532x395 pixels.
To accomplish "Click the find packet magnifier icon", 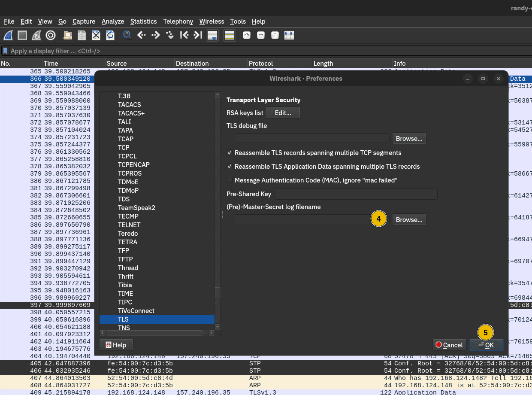I will 127,35.
